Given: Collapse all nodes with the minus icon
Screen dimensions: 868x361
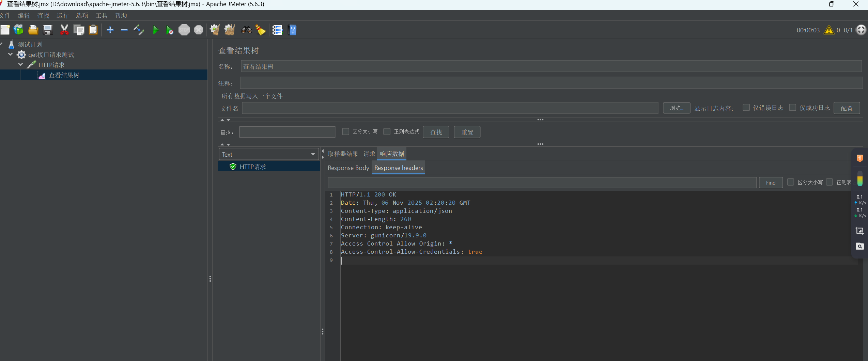Looking at the screenshot, I should point(124,30).
